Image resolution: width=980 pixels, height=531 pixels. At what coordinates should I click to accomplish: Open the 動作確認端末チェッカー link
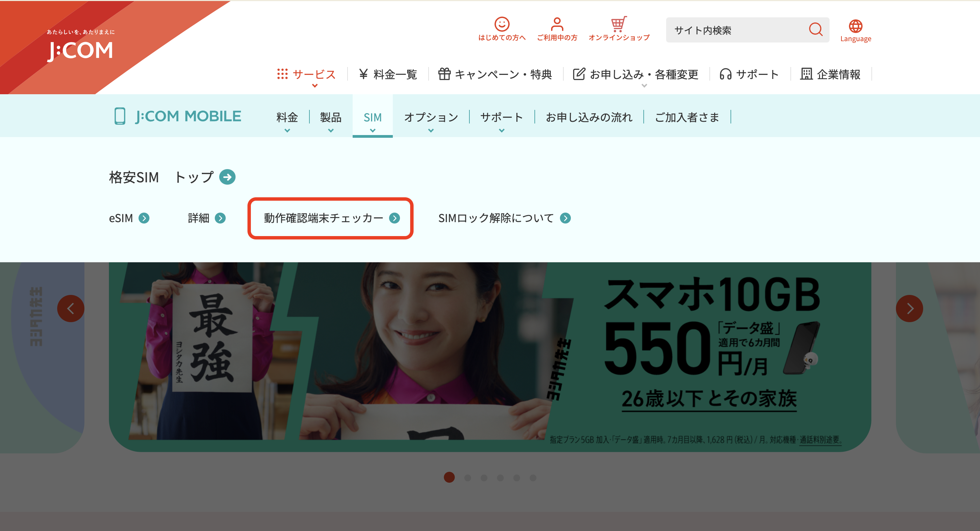[x=332, y=218]
